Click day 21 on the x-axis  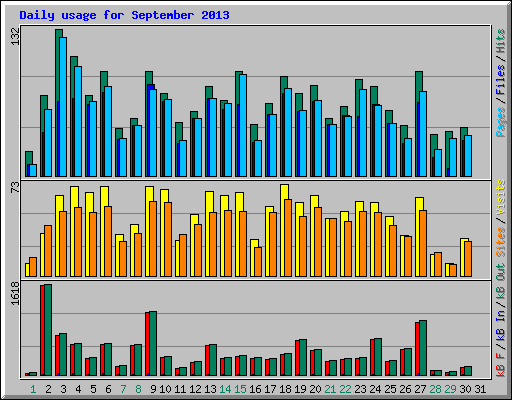click(330, 389)
